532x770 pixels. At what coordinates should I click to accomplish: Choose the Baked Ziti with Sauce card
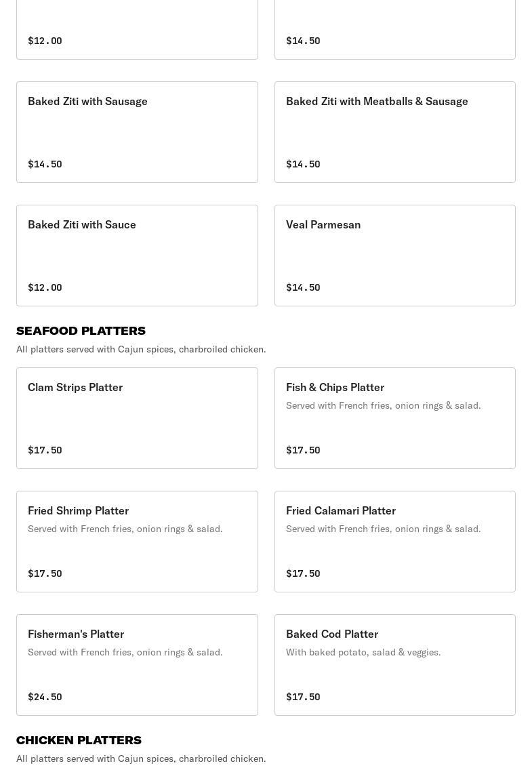pos(82,225)
